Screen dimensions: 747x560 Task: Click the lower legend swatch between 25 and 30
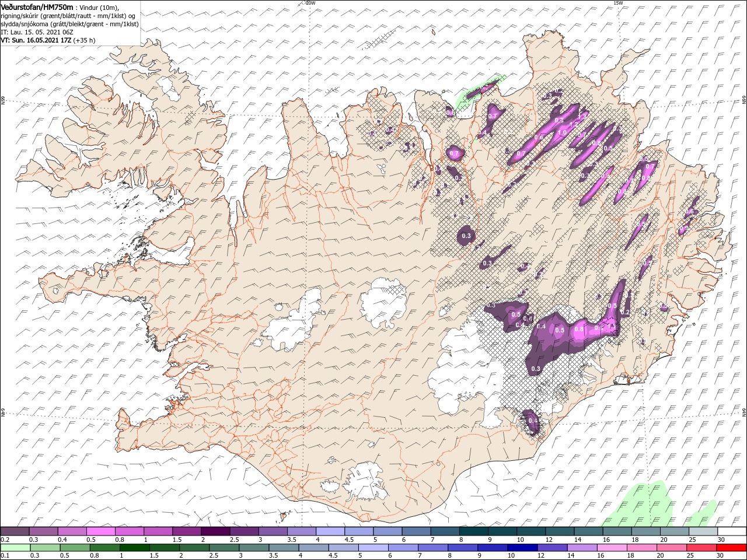coord(703,548)
